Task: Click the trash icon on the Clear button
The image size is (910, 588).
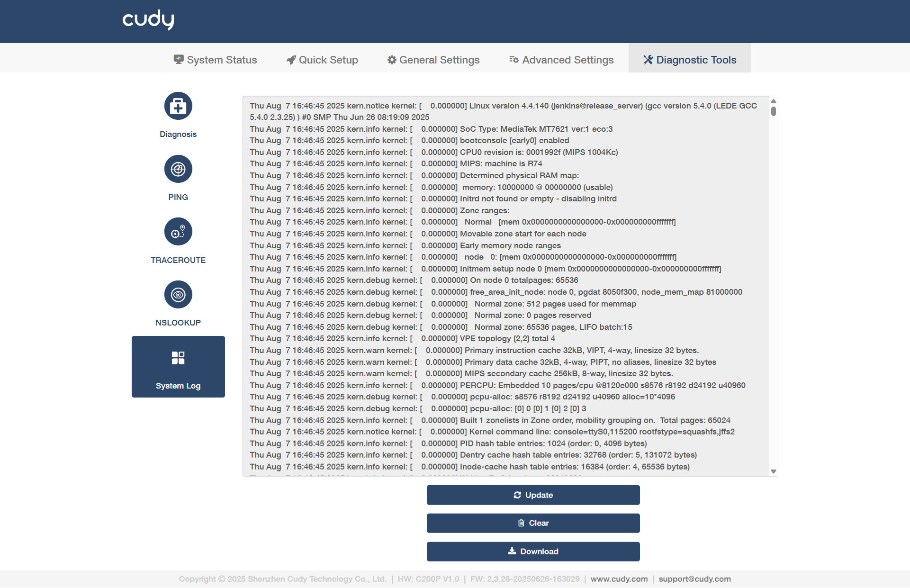Action: [521, 523]
